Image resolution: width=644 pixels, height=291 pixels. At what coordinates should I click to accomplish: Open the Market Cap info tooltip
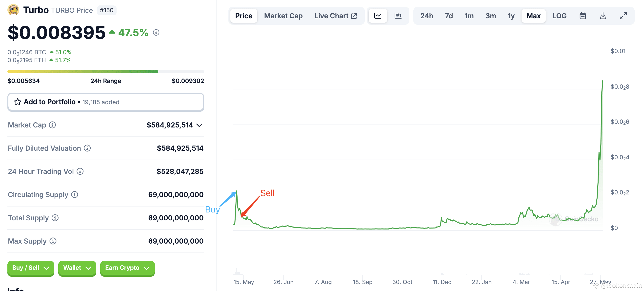tap(52, 125)
